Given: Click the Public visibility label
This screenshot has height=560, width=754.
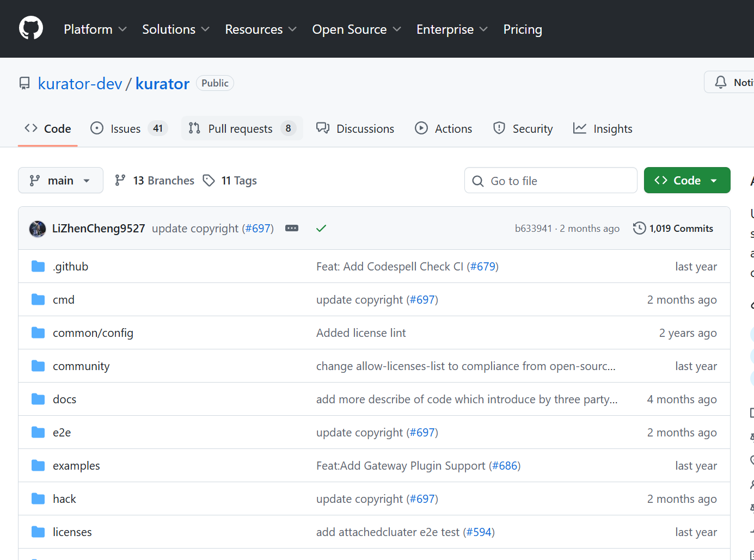Looking at the screenshot, I should 215,83.
